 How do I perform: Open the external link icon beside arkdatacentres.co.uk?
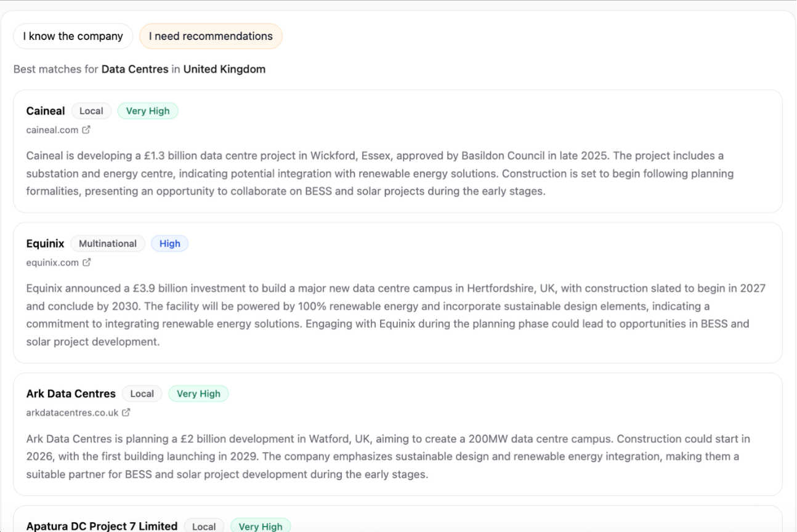click(x=126, y=413)
